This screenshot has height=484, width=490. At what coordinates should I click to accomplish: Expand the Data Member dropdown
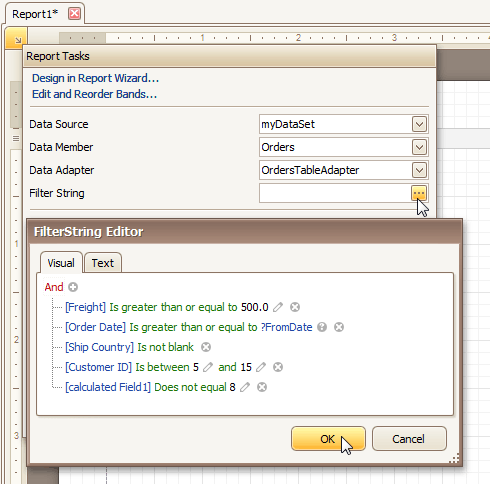point(419,147)
